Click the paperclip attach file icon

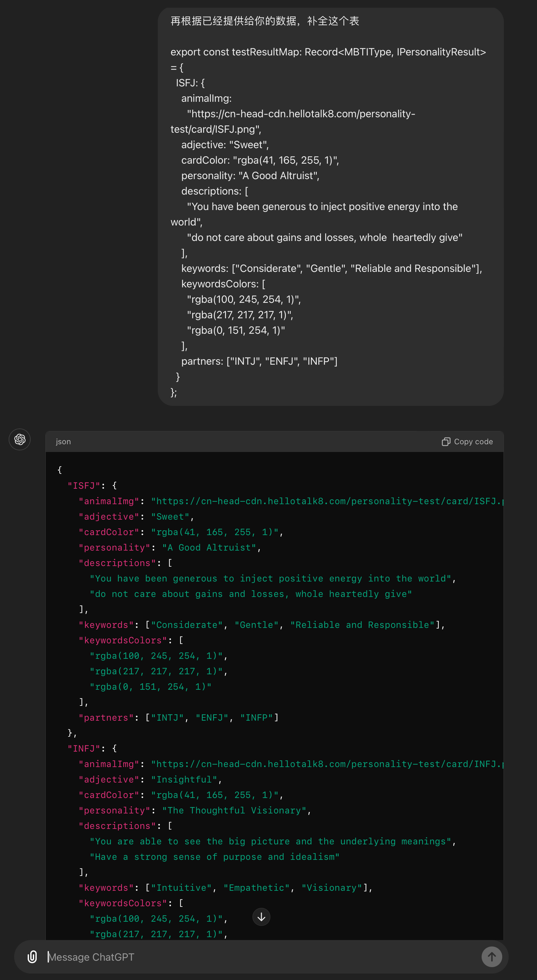click(32, 956)
